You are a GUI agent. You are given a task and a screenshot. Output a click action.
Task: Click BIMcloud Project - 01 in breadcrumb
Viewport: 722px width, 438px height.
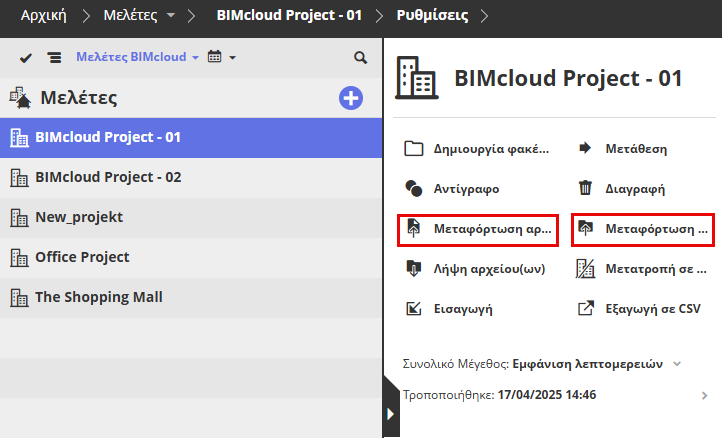point(289,15)
